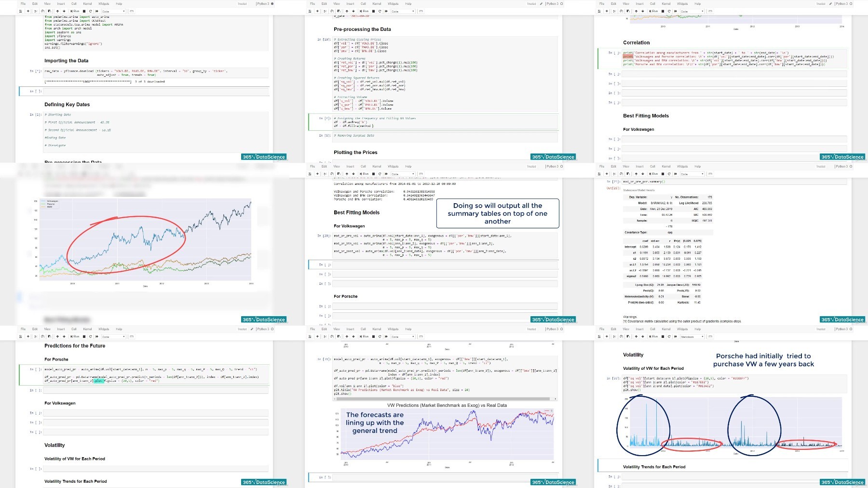Open the cell-type dropdown in the Best Fitting Models notebook
Viewport: 868px width, 488px height.
point(403,174)
